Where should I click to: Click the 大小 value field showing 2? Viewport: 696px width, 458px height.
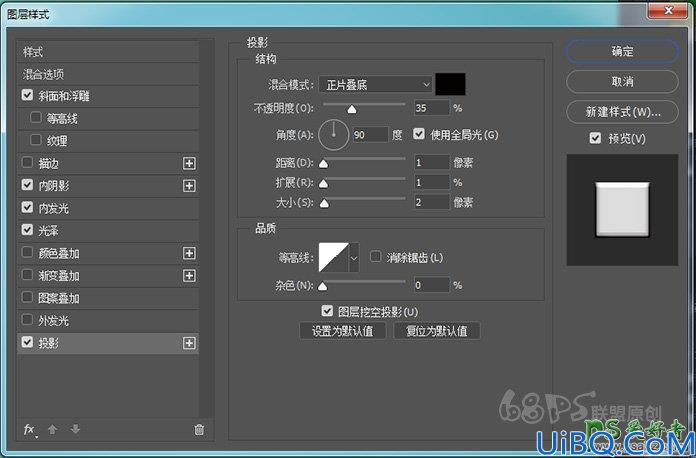point(432,202)
